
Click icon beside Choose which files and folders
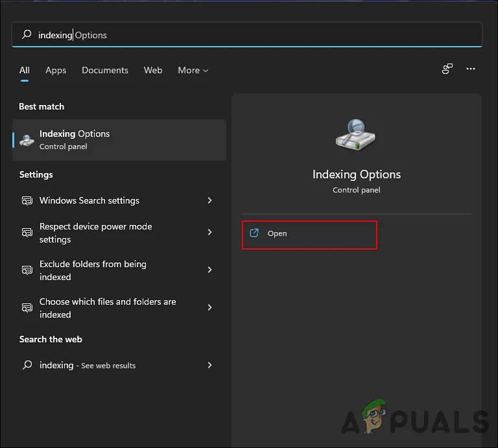tap(27, 307)
